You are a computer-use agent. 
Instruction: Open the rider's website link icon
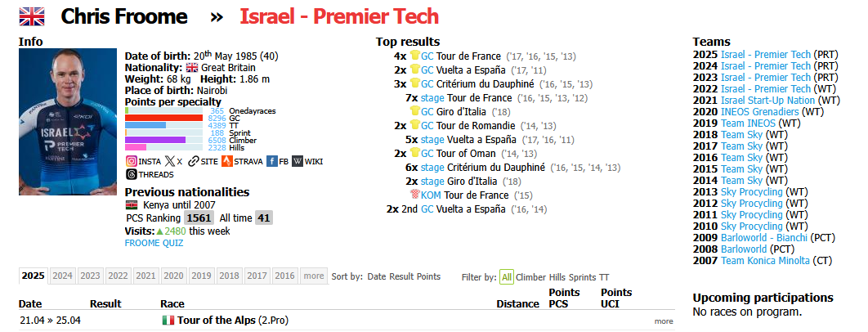193,162
